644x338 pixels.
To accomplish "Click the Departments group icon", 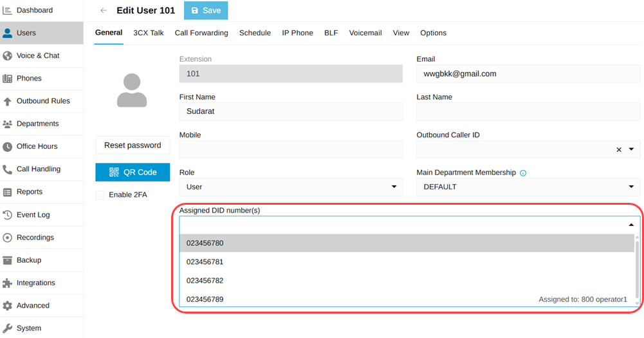I will click(x=7, y=124).
